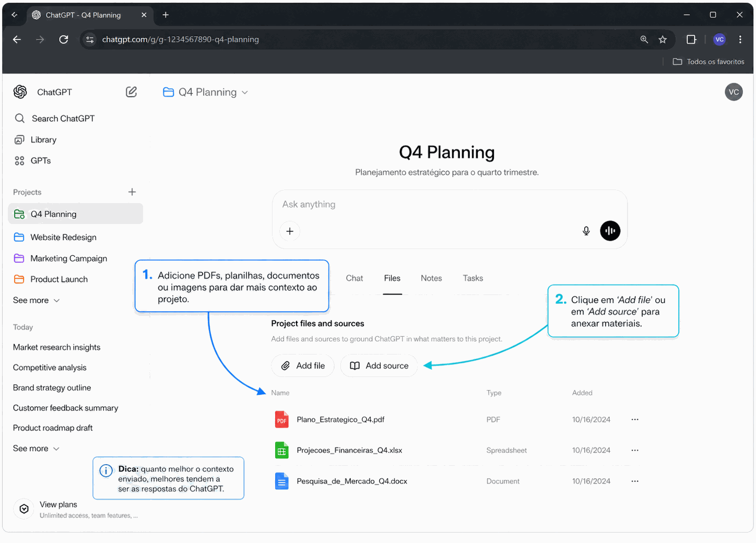Click the microphone dictation icon
This screenshot has width=756, height=543.
[586, 231]
